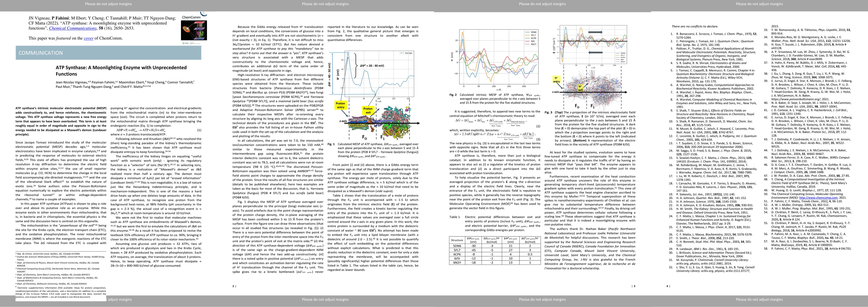Click the "27" cell in Table 1
The height and width of the screenshot is (307, 868).
511,250
